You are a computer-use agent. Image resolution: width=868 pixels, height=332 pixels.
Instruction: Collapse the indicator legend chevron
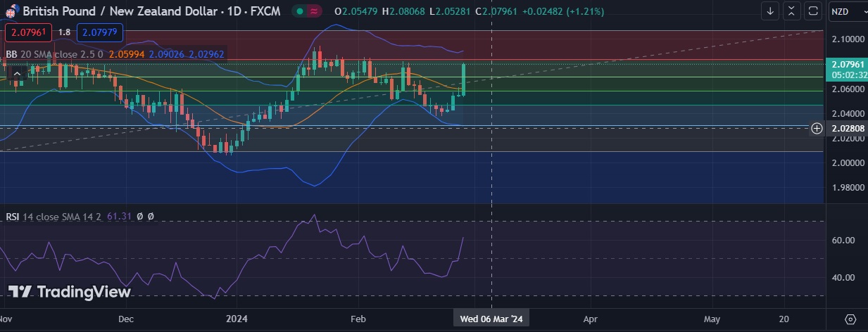(x=17, y=72)
